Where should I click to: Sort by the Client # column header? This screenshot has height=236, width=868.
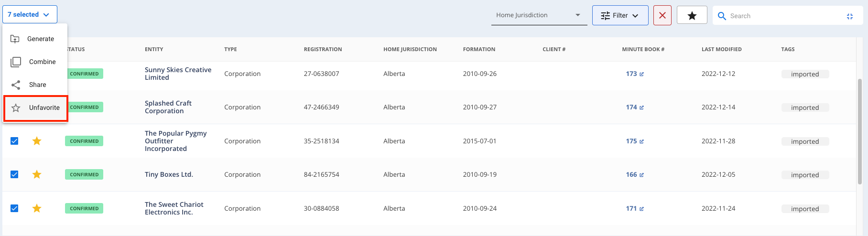pos(554,49)
